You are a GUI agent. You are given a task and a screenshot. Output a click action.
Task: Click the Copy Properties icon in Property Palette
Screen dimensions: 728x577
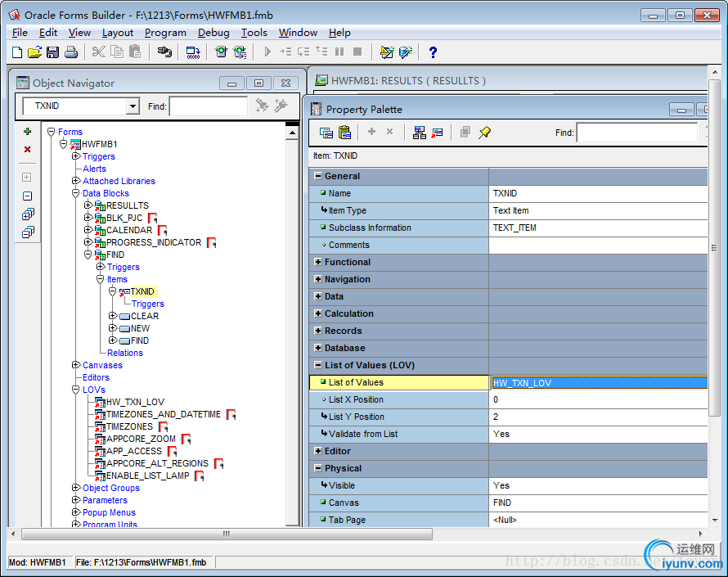coord(326,133)
